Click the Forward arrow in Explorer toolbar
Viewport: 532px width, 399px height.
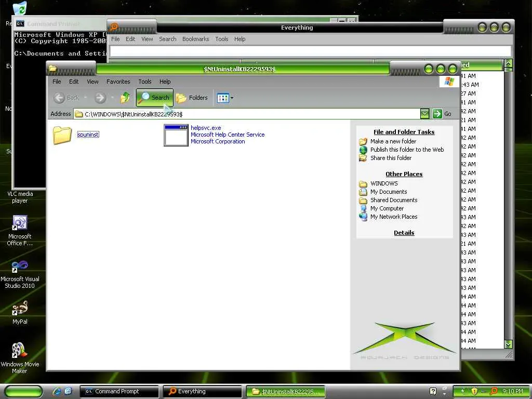[x=100, y=98]
